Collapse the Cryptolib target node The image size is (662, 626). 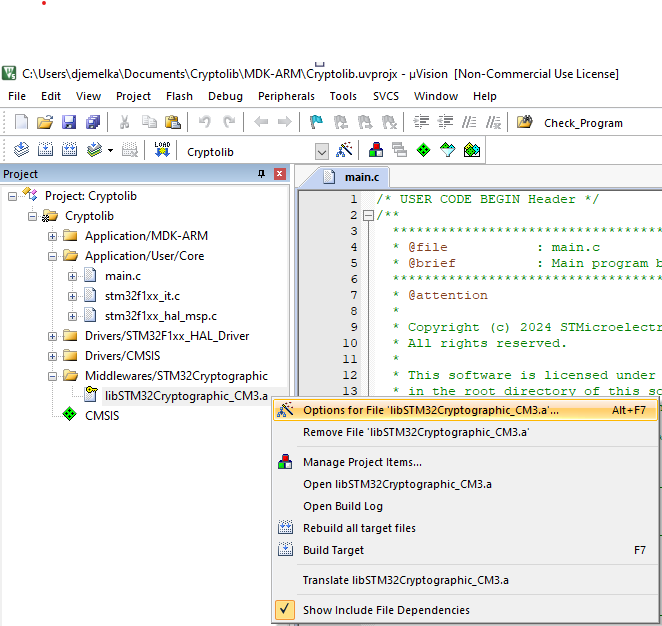[32, 217]
